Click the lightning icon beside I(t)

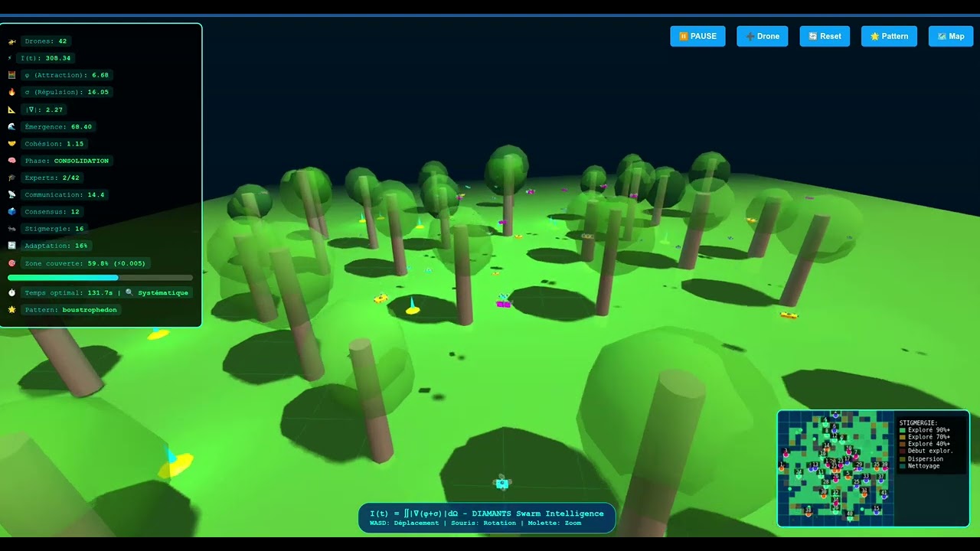click(11, 58)
